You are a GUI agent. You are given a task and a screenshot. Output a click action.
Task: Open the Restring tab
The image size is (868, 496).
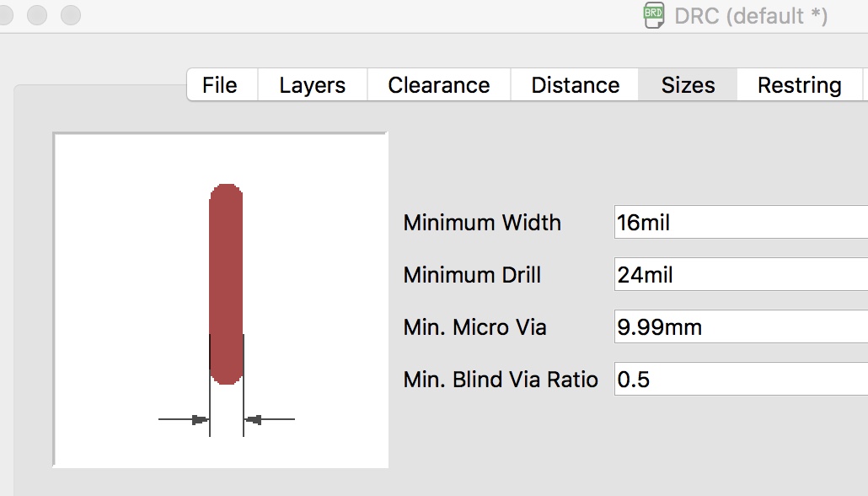pyautogui.click(x=799, y=85)
